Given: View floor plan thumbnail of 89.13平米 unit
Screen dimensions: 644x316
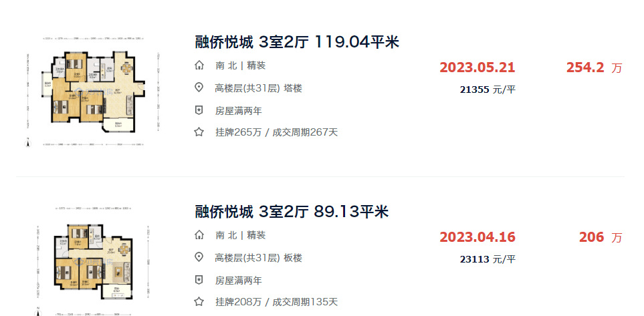Looking at the screenshot, I should point(93,261).
